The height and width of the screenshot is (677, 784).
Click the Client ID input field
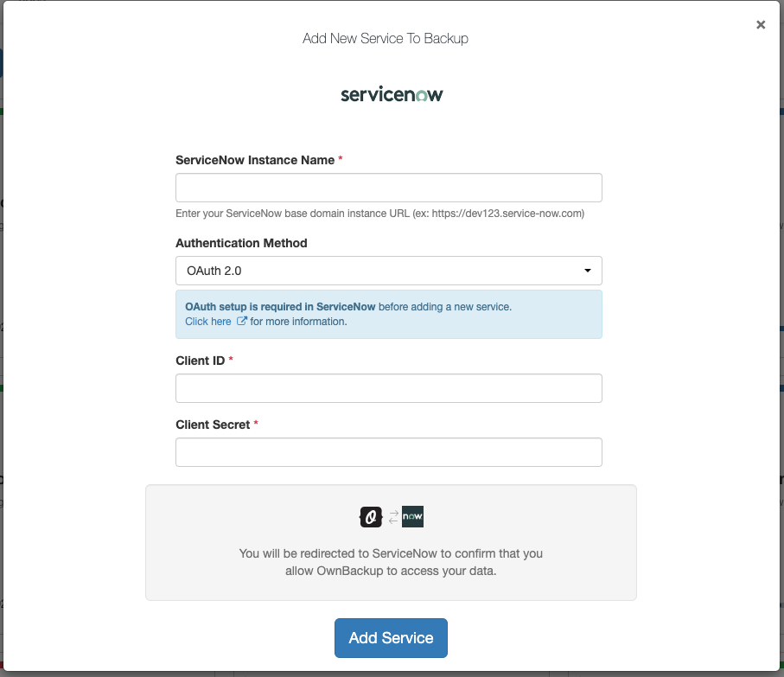pyautogui.click(x=389, y=387)
